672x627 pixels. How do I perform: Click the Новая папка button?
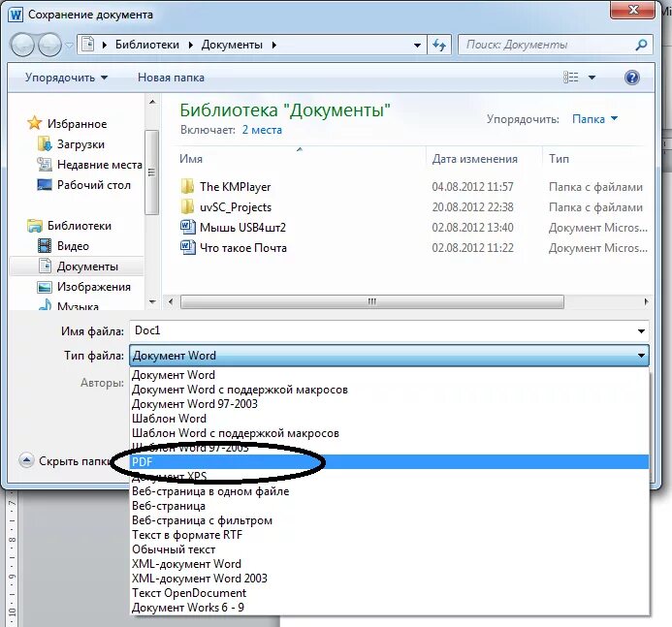point(171,78)
